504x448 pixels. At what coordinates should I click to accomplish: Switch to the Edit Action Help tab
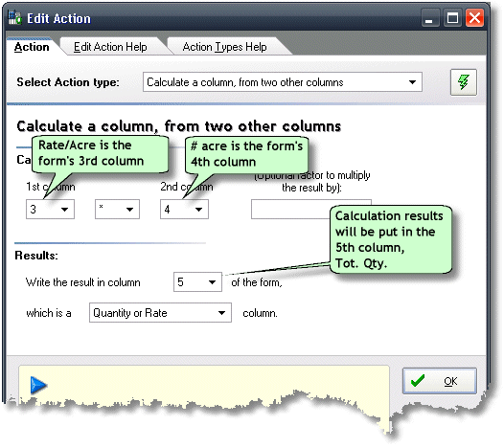tap(110, 47)
